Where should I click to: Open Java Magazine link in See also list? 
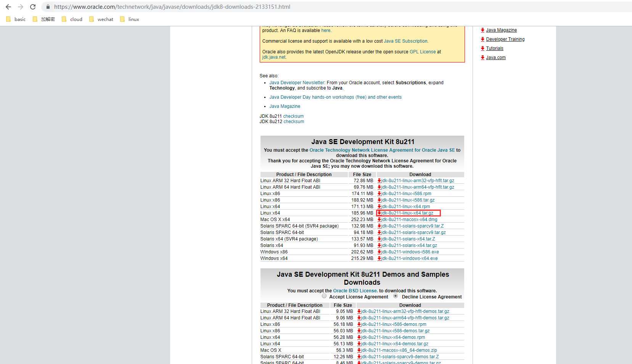285,106
